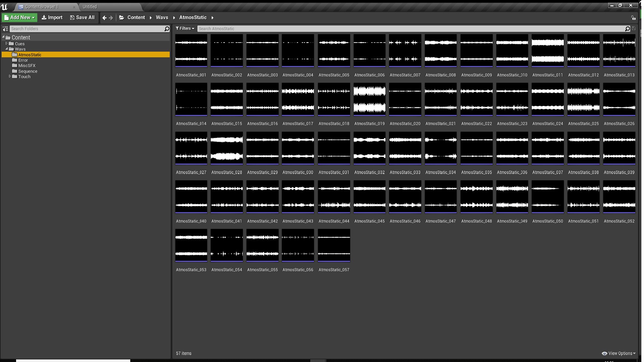Open the Filters dropdown
Viewport: 644px width, 362px height.
click(x=185, y=28)
